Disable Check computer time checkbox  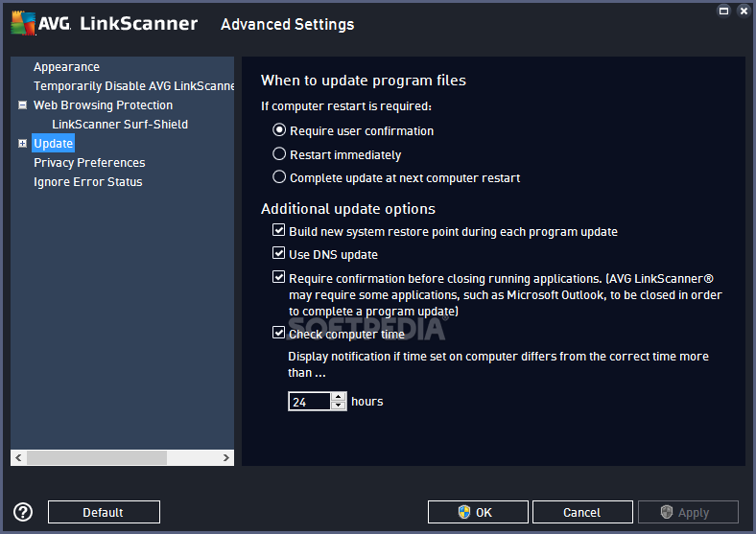click(x=278, y=332)
